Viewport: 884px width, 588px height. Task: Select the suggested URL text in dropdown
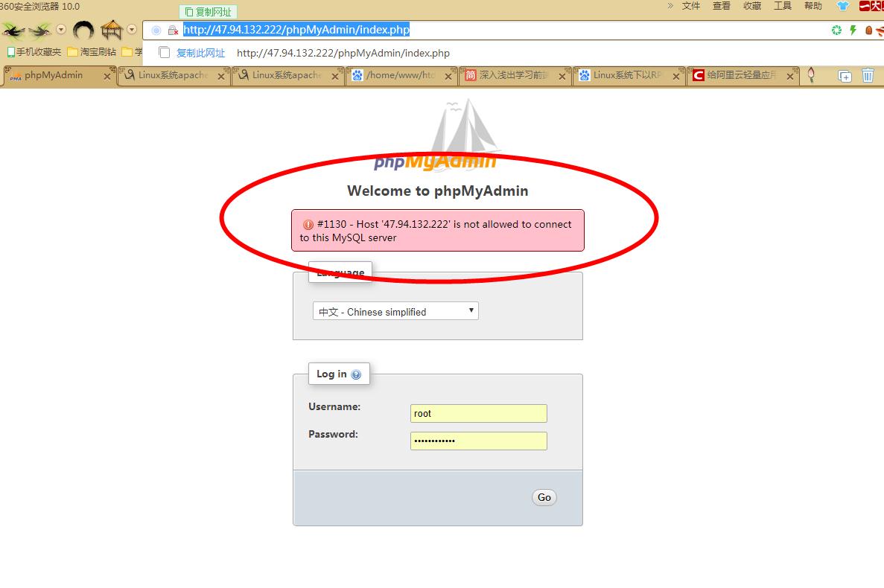click(343, 53)
